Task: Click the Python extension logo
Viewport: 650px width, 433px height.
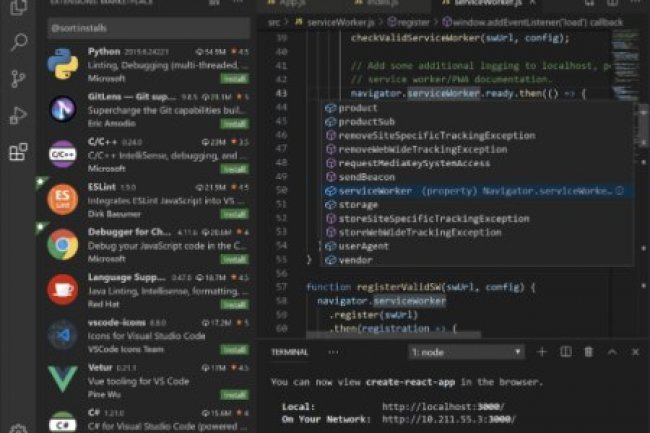Action: [x=63, y=64]
